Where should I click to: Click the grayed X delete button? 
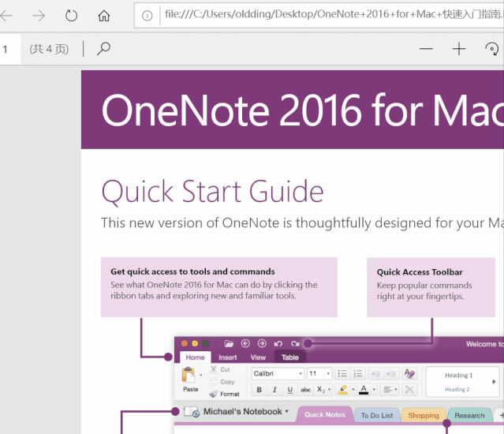coord(409,390)
